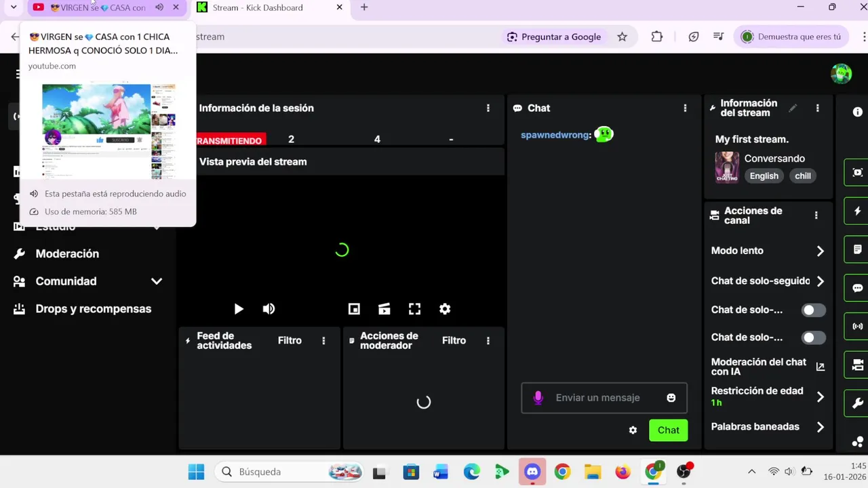
Task: Expand Palabras baneadas list
Action: click(821, 427)
